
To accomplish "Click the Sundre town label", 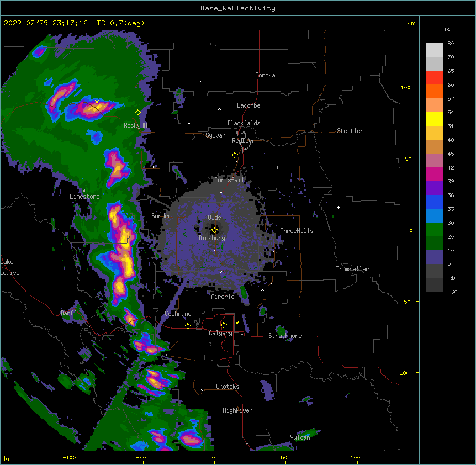I will click(x=161, y=216).
